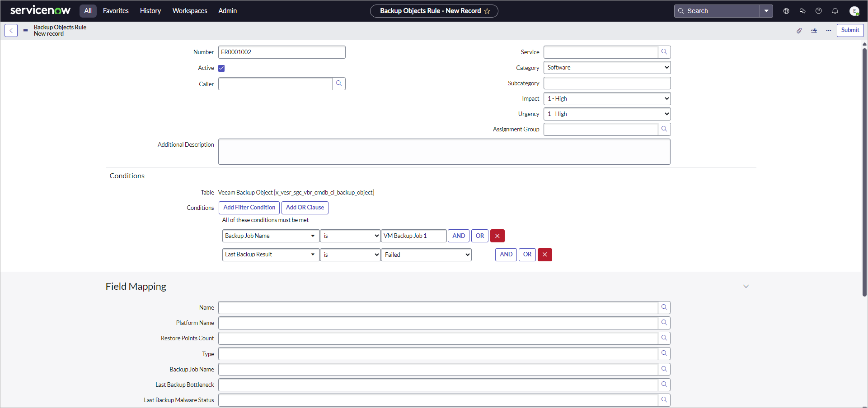This screenshot has height=408, width=868.
Task: Click the Assignment Group lookup icon
Action: click(x=664, y=129)
